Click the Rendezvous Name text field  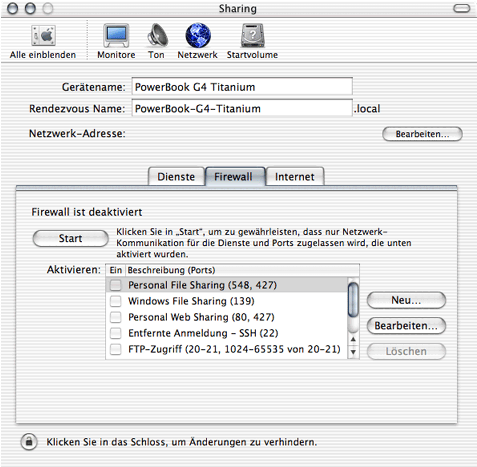(x=242, y=109)
